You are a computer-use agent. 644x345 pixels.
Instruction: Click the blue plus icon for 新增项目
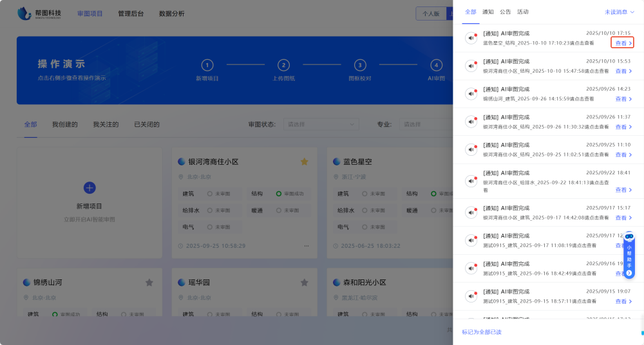[90, 187]
